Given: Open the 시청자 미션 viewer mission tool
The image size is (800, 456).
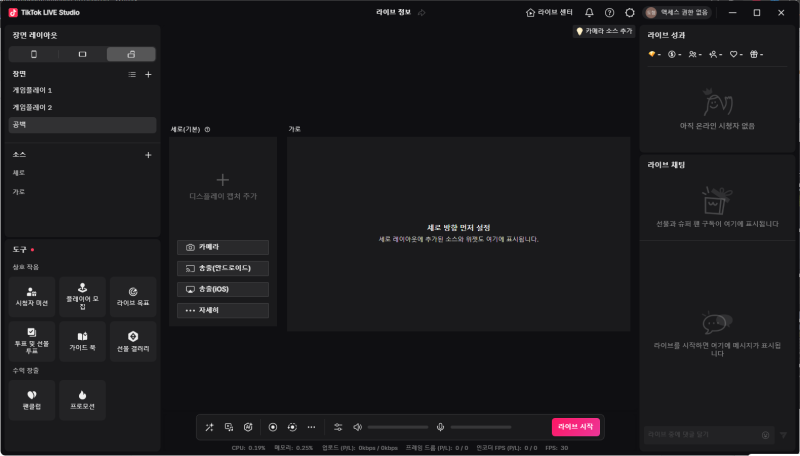Looking at the screenshot, I should pos(32,297).
